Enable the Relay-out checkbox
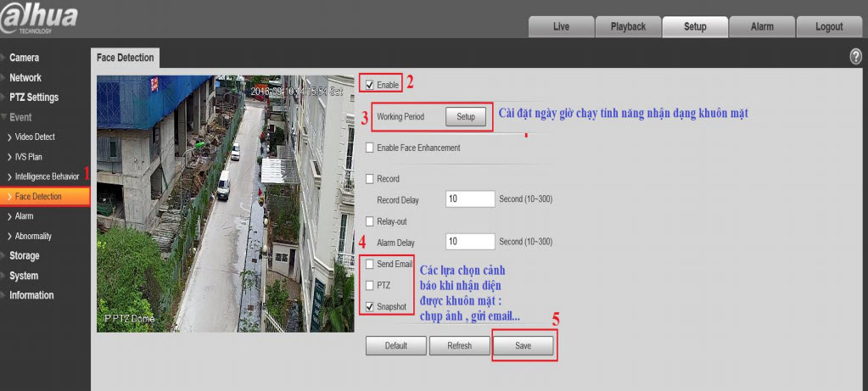The height and width of the screenshot is (391, 868). pos(370,221)
